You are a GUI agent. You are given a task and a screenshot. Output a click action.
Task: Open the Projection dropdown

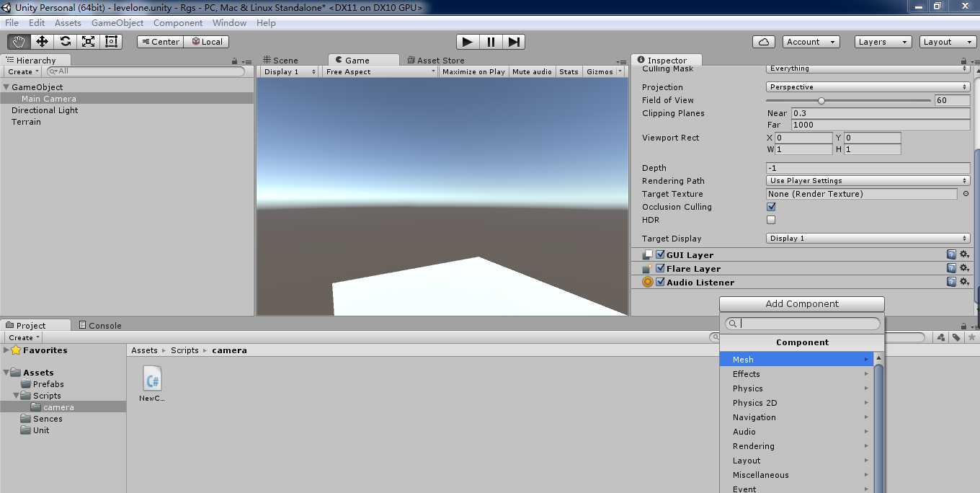868,87
